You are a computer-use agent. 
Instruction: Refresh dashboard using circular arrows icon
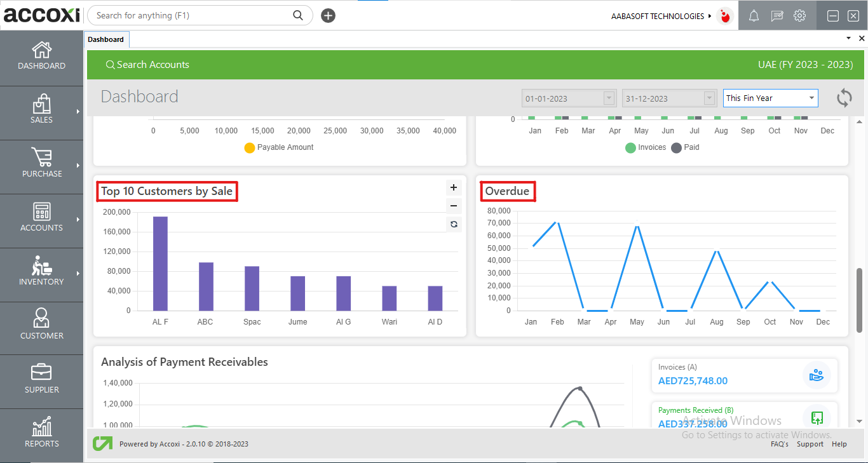844,98
